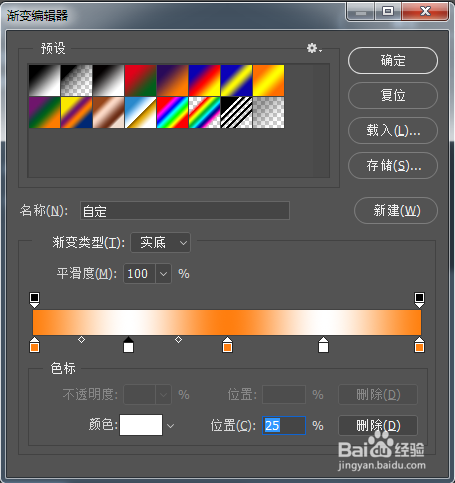Load gradients with 载入(L) button
455x483 pixels.
(393, 130)
